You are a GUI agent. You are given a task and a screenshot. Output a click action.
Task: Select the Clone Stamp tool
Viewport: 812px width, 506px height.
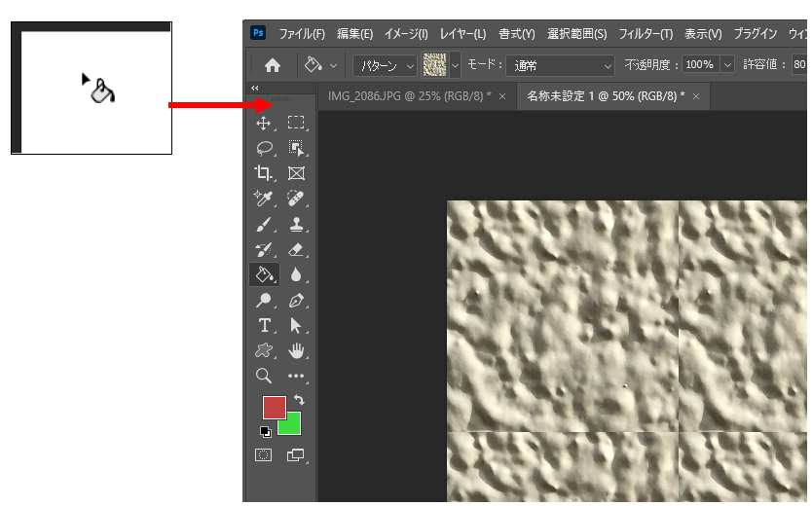point(296,224)
